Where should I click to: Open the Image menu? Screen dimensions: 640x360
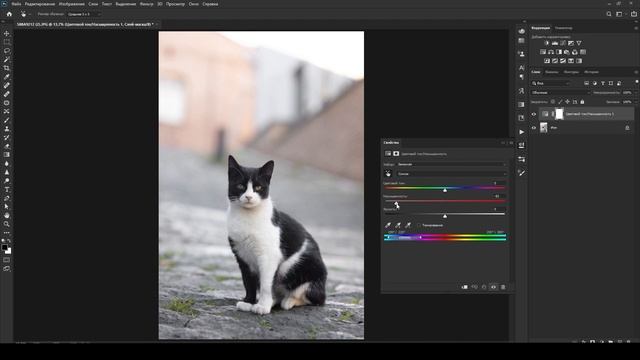(71, 4)
